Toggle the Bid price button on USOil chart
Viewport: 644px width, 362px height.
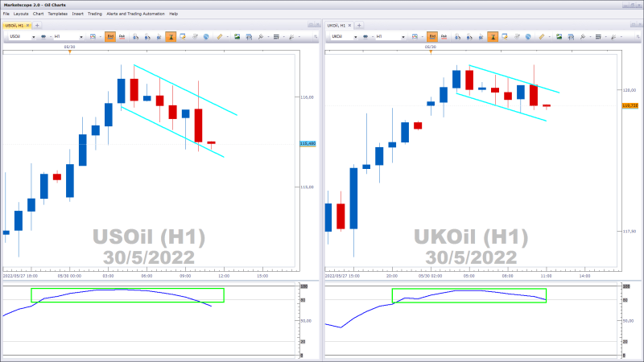click(x=109, y=36)
